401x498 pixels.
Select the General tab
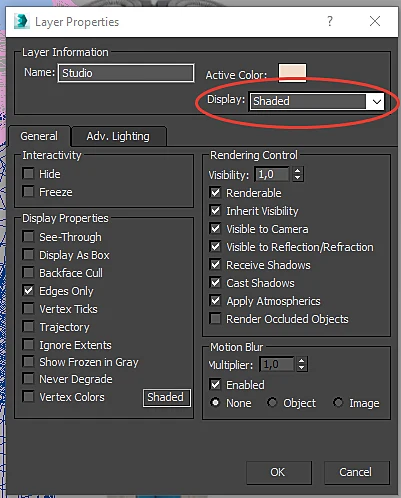39,136
